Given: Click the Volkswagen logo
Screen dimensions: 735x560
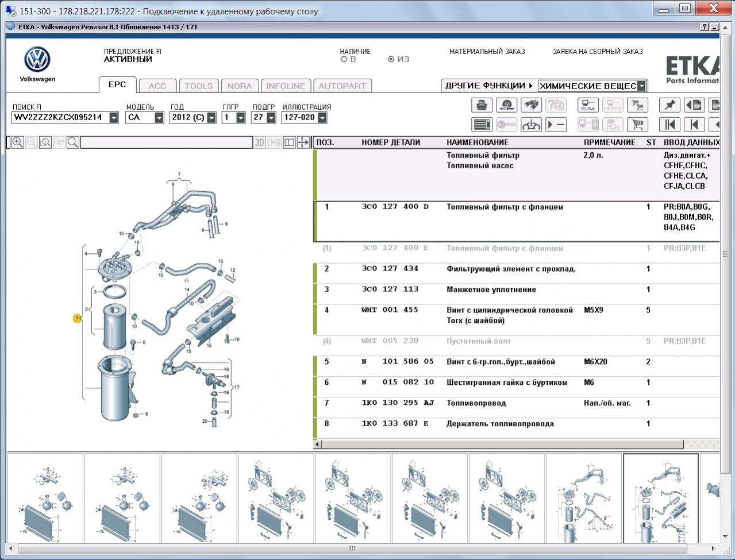Looking at the screenshot, I should 37,60.
